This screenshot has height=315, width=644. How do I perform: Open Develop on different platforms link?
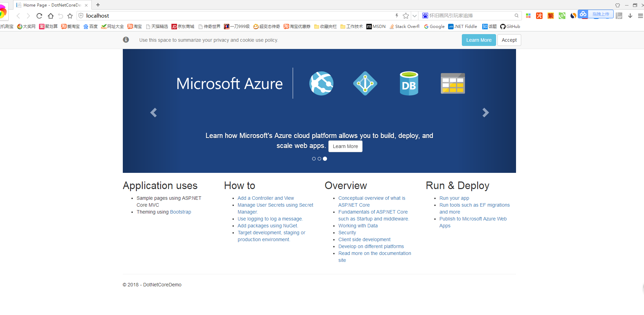(371, 246)
